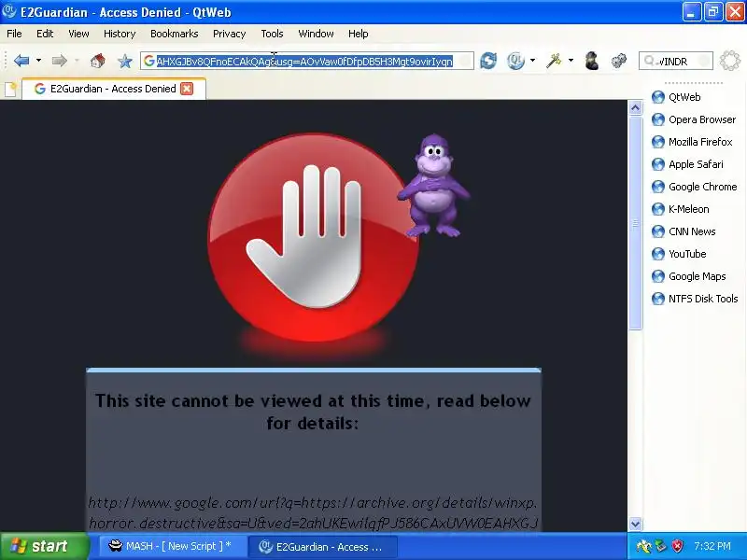Click the Google favicon in the address bar
Screen dimensions: 747x560
[x=149, y=61]
